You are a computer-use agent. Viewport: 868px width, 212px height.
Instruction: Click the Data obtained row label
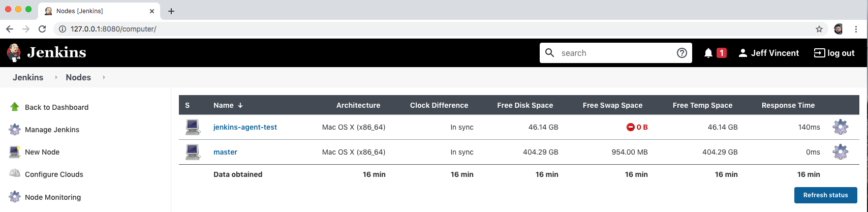238,174
